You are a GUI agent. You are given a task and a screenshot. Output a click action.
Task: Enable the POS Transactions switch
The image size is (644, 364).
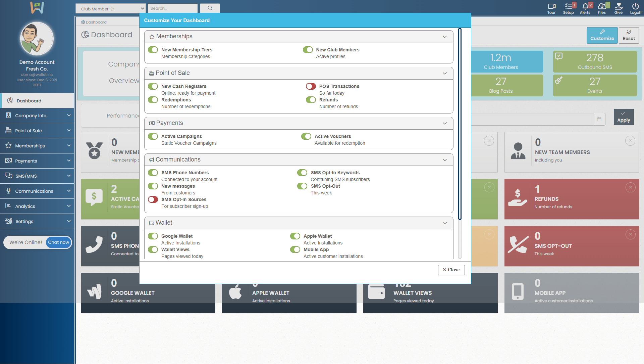click(311, 86)
